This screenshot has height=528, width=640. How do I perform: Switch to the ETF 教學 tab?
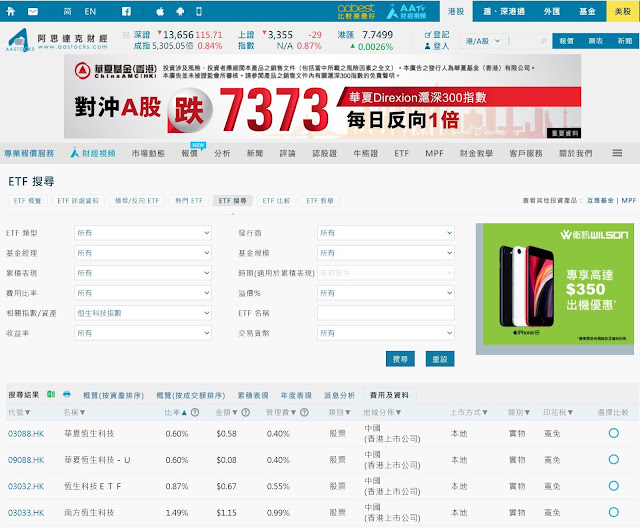click(x=320, y=201)
